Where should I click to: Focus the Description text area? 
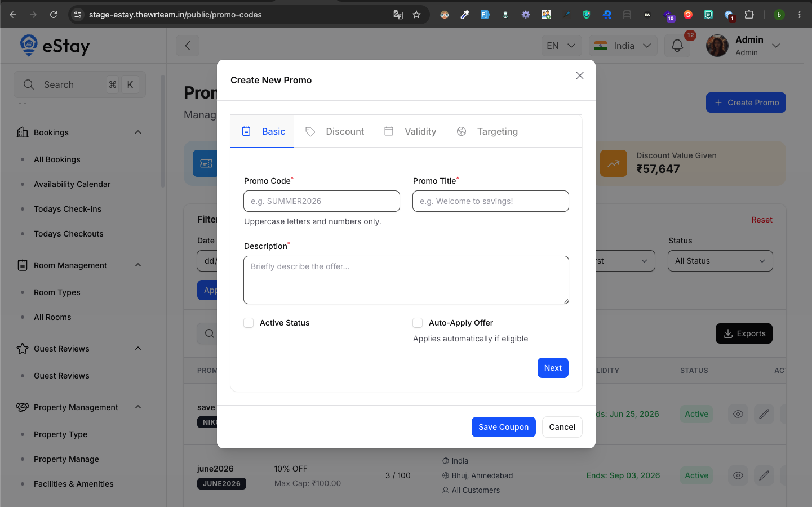pos(406,280)
